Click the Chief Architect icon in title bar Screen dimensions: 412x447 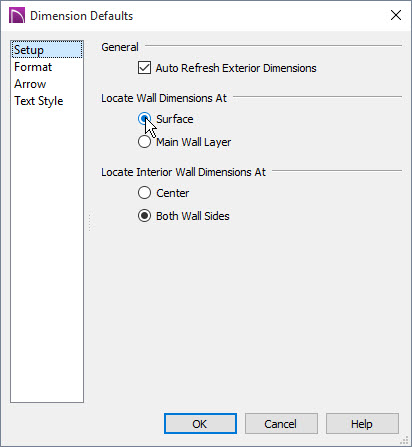[17, 16]
